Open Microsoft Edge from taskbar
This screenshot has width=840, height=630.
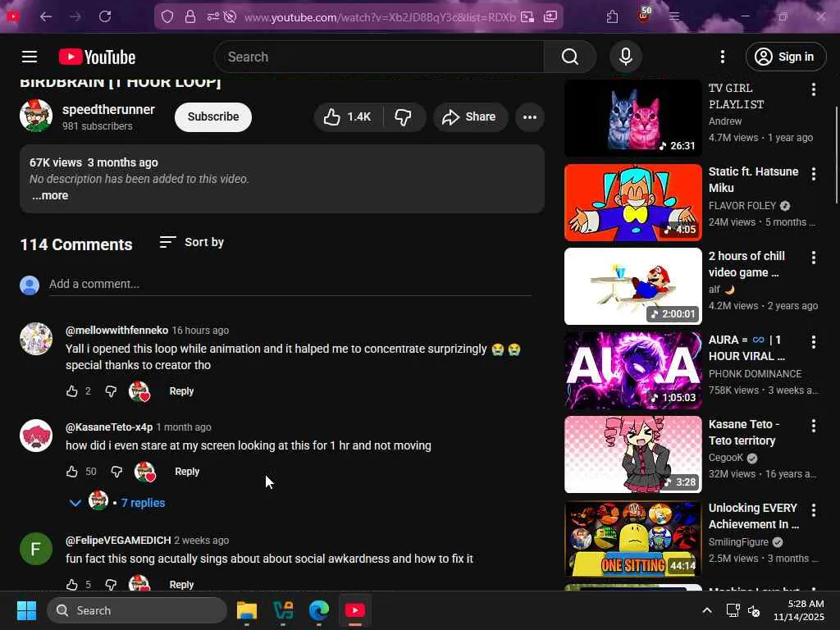click(x=319, y=610)
